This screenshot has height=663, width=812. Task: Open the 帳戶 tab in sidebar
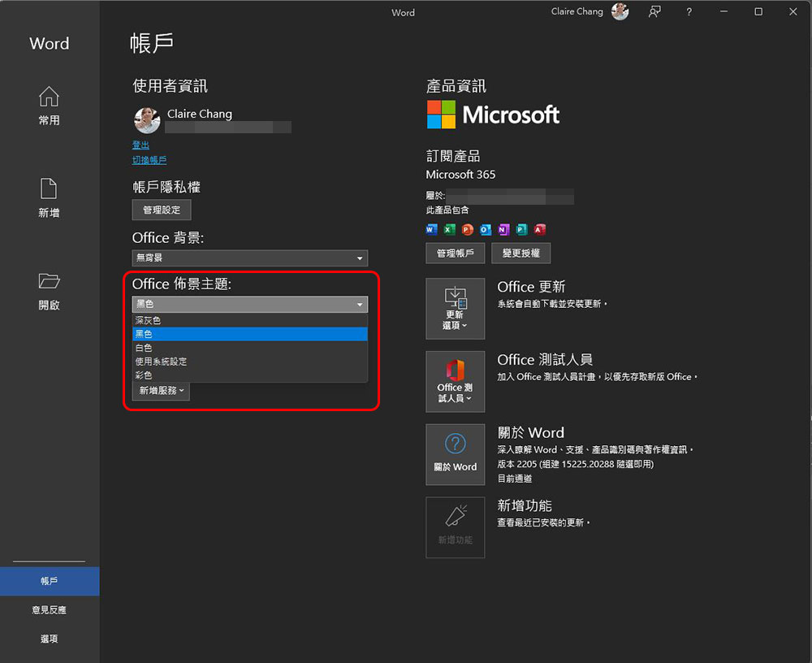tap(50, 581)
